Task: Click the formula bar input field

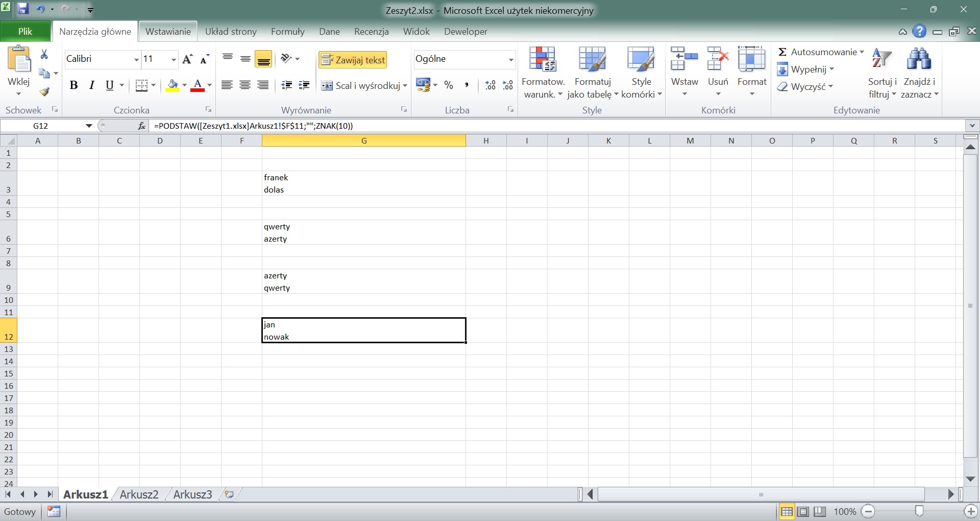Action: point(556,126)
